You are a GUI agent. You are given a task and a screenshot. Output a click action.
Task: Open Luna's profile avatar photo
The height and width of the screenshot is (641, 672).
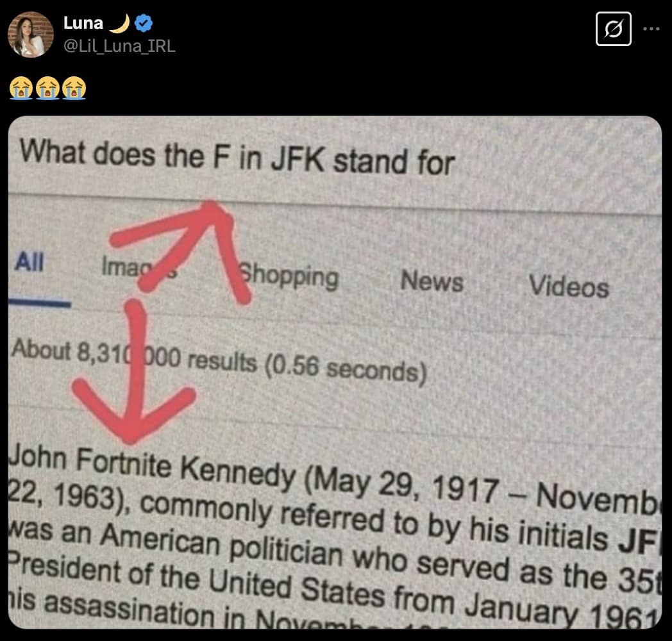tap(30, 35)
